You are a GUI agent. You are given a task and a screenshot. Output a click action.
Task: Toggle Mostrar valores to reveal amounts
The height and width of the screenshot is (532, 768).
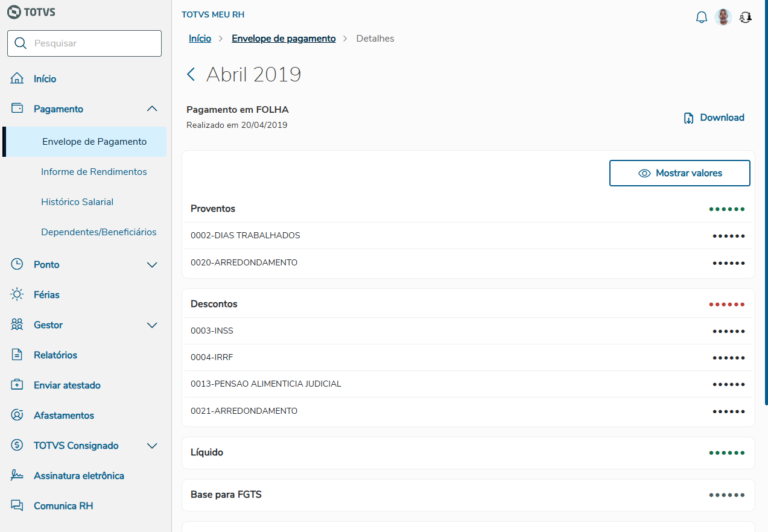(679, 173)
